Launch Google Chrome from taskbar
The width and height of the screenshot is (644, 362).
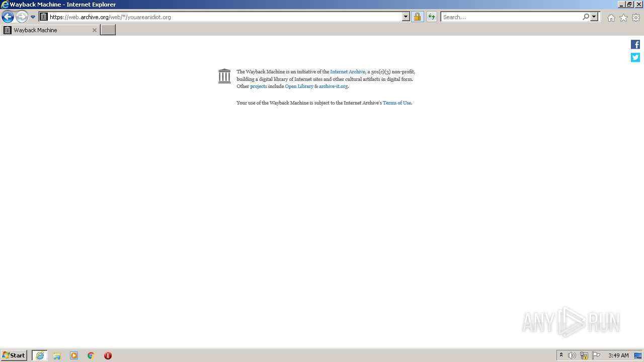pyautogui.click(x=91, y=355)
